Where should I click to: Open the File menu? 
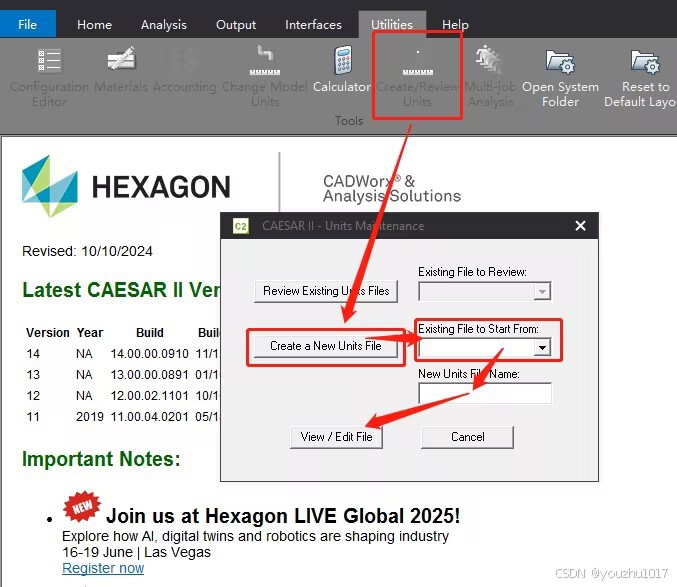(x=28, y=24)
